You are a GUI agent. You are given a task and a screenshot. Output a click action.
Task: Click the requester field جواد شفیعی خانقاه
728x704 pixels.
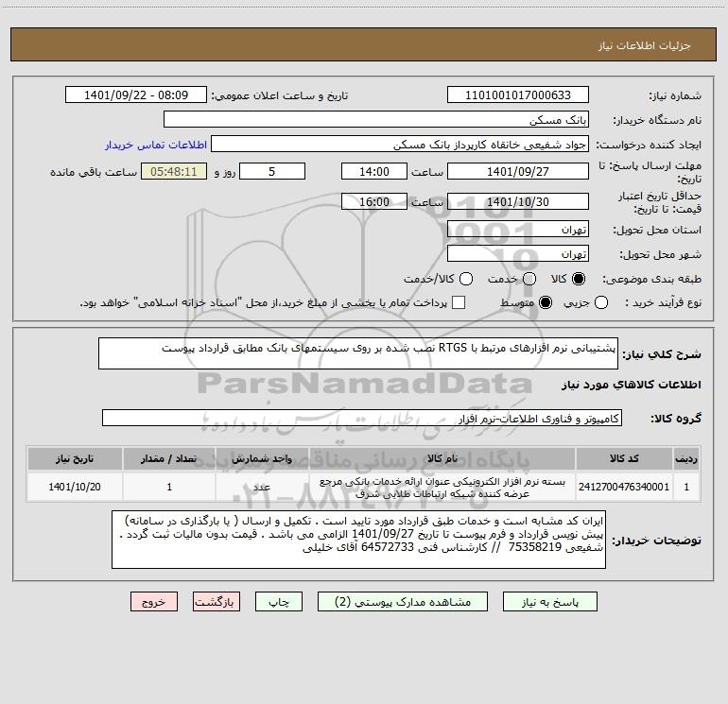click(x=400, y=145)
